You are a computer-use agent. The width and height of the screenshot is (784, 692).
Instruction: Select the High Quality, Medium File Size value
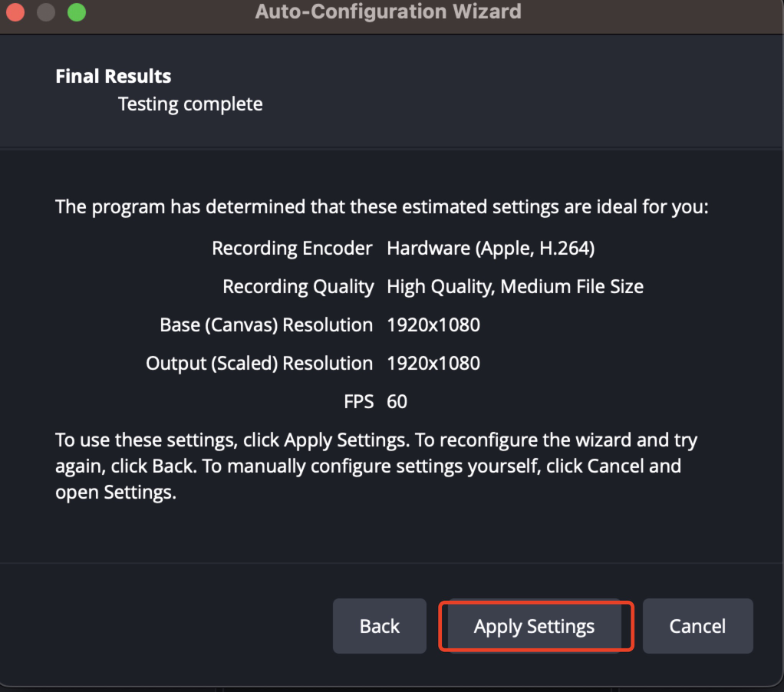point(515,286)
